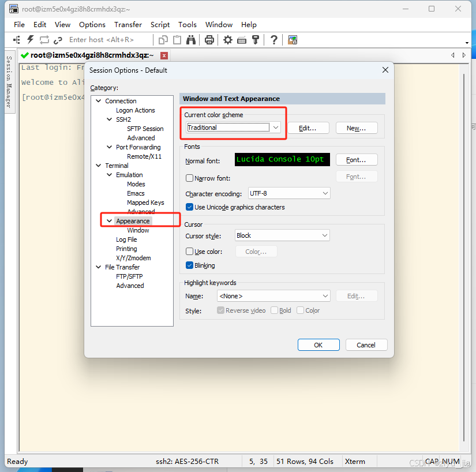Screen dimensions: 476x472
Task: Enable the cursor Use color checkbox
Action: pos(189,252)
